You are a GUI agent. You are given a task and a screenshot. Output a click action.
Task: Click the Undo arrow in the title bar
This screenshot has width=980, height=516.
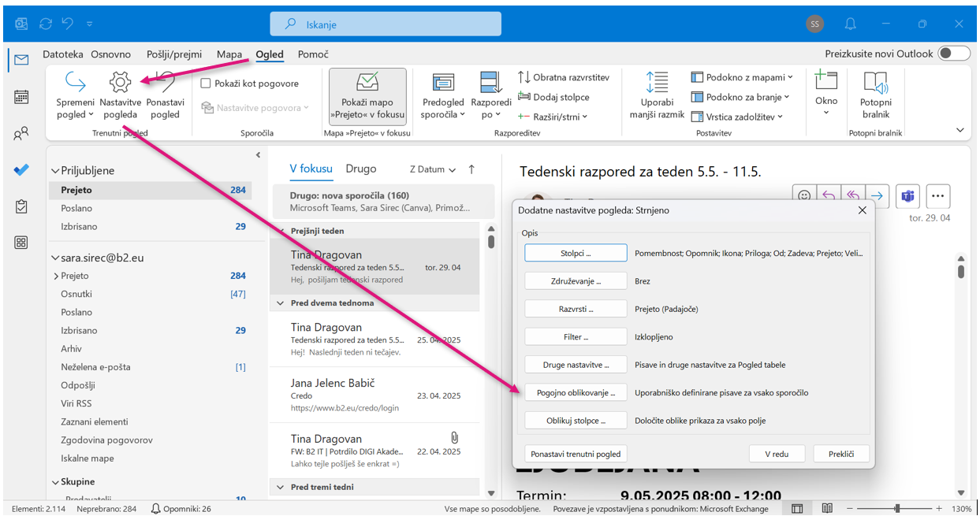pyautogui.click(x=69, y=24)
